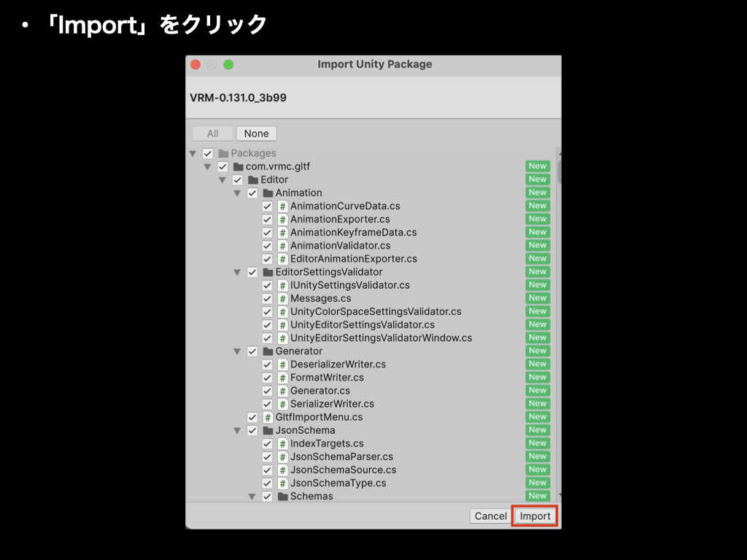Select the Messages.cs file name

[321, 298]
